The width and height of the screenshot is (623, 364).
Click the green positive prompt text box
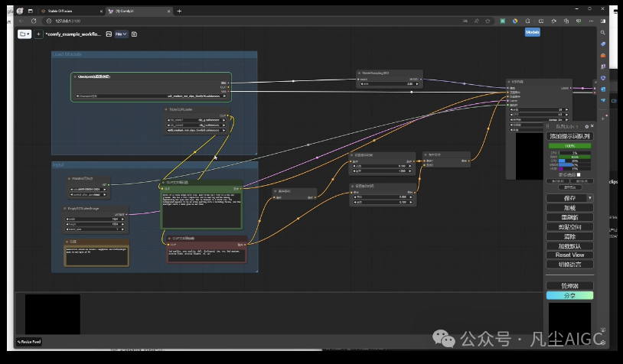coord(201,210)
